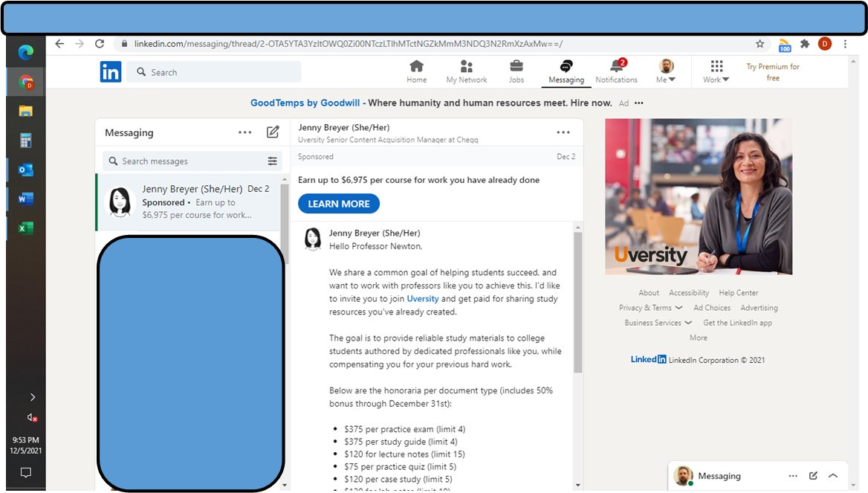Open the Jobs briefcase icon
Image resolution: width=868 pixels, height=493 pixels.
(x=516, y=72)
